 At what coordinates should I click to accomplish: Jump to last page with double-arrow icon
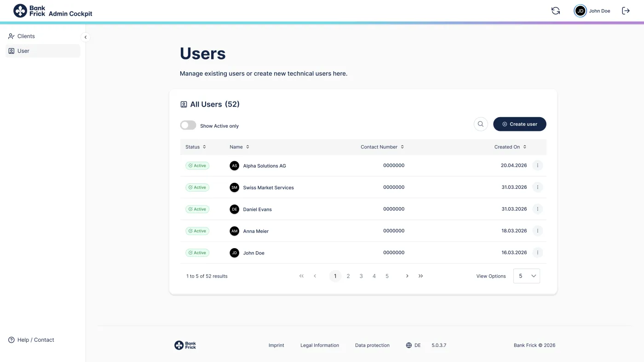(420, 276)
